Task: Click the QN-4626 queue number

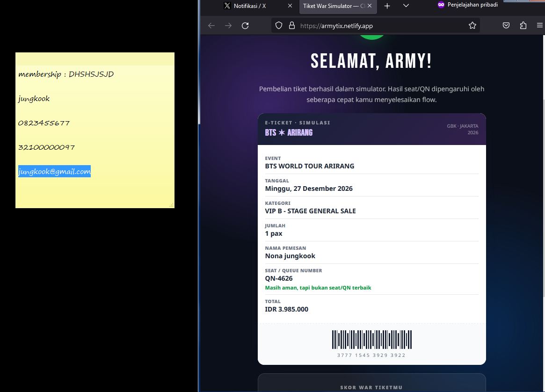Action: pyautogui.click(x=279, y=278)
